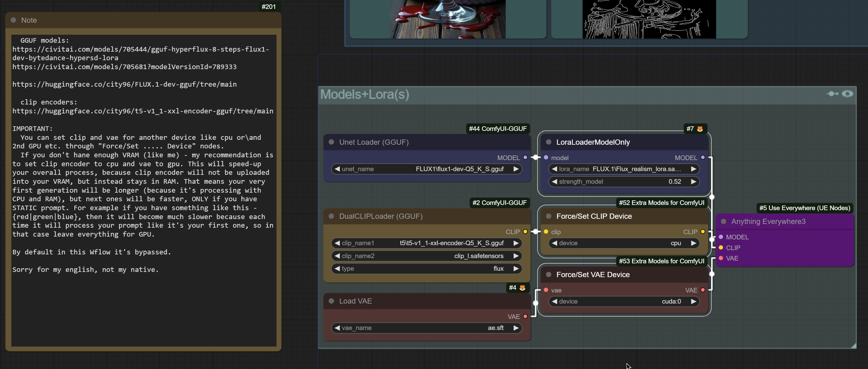Screen dimensions: 868x369
Task: Collapse the Anything Everywhere3 node dot
Action: click(723, 222)
